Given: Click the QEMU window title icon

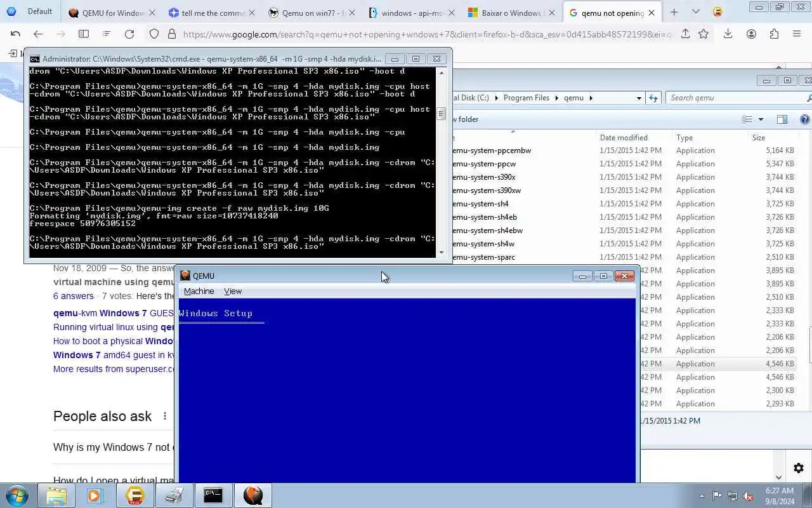Looking at the screenshot, I should 185,276.
